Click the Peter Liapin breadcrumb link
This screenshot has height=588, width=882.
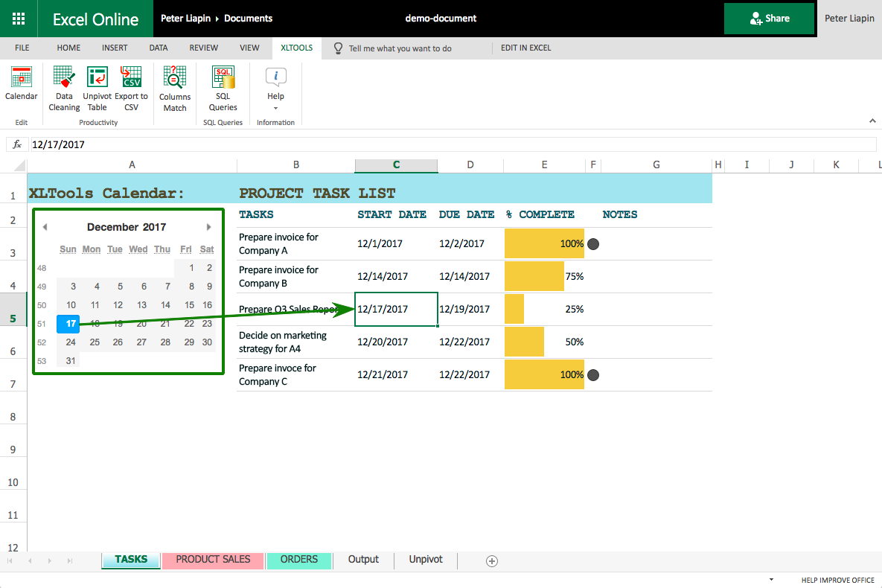(x=185, y=18)
